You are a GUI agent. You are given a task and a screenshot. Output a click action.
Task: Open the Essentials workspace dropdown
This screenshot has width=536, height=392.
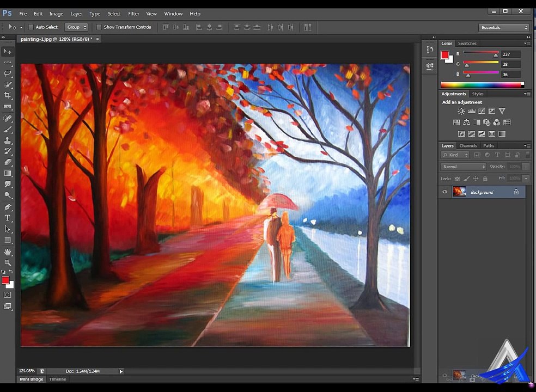[504, 27]
